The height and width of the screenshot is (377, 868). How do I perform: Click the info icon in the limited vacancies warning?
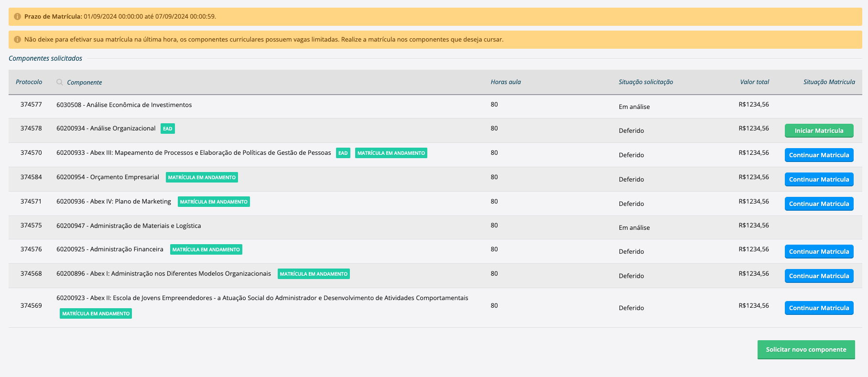(17, 40)
